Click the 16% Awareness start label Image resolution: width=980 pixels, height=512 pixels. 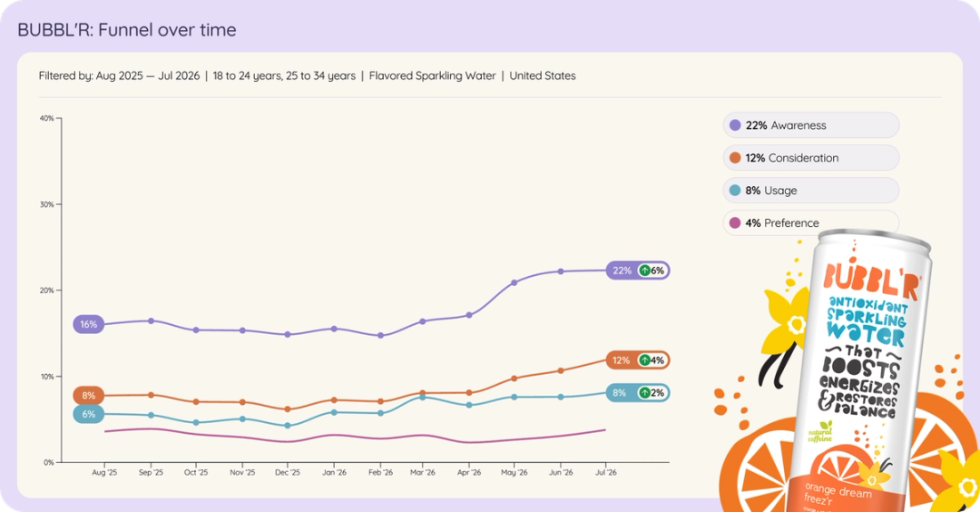point(89,324)
